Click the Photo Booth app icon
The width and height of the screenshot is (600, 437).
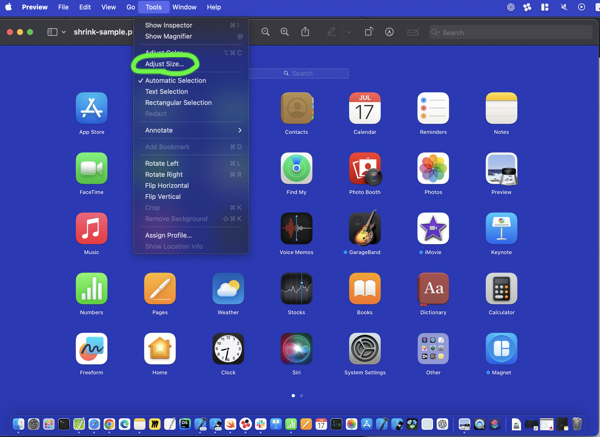[x=365, y=168]
